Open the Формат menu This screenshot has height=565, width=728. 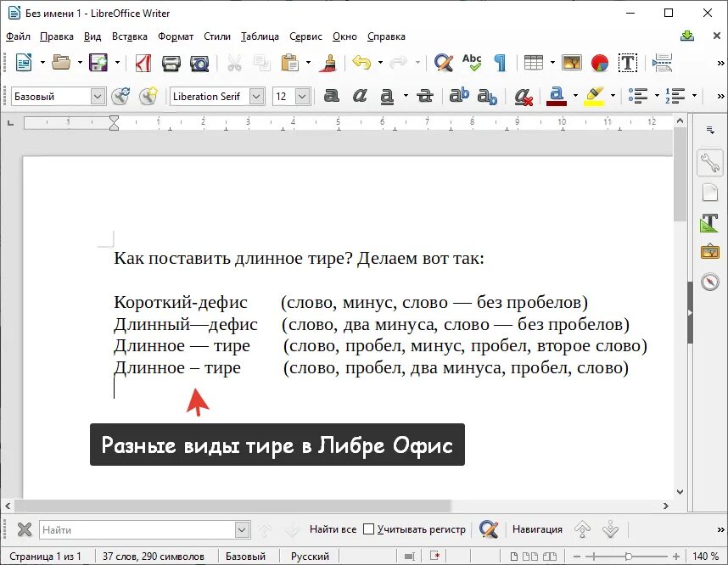tap(176, 36)
